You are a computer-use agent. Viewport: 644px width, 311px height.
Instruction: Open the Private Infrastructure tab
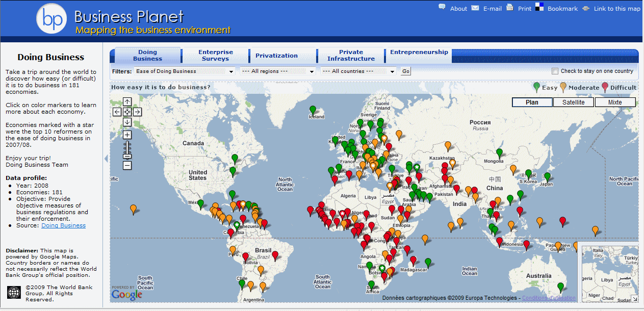351,55
